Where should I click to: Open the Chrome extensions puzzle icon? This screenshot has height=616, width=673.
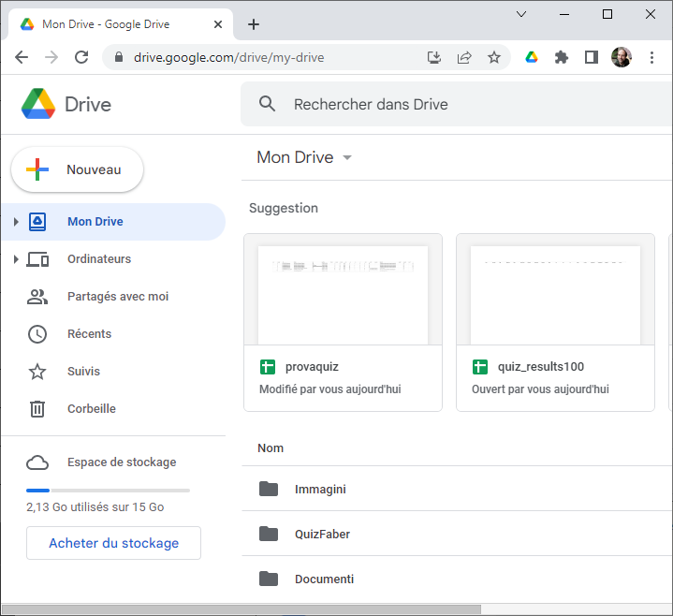(562, 57)
